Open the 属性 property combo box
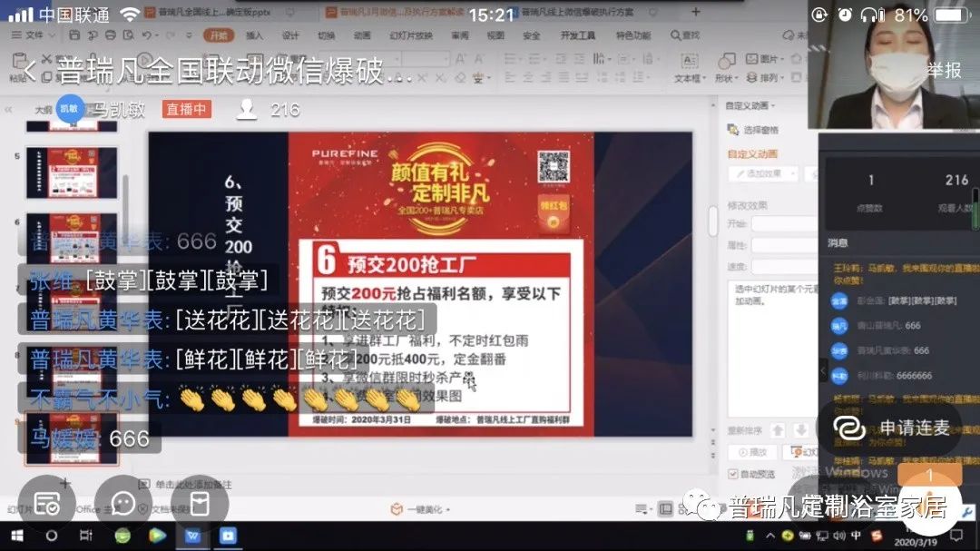Image resolution: width=980 pixels, height=551 pixels. [x=784, y=245]
